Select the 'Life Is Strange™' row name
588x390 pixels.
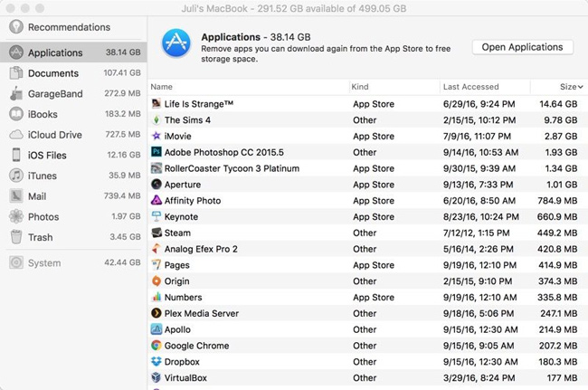[x=199, y=104]
